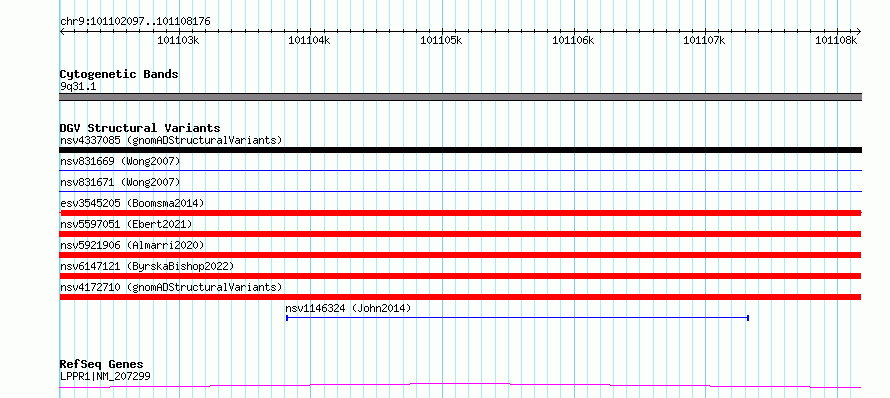
Task: Click the nsv6147121 (ByrskaBishop2022) red bar
Action: 460,276
